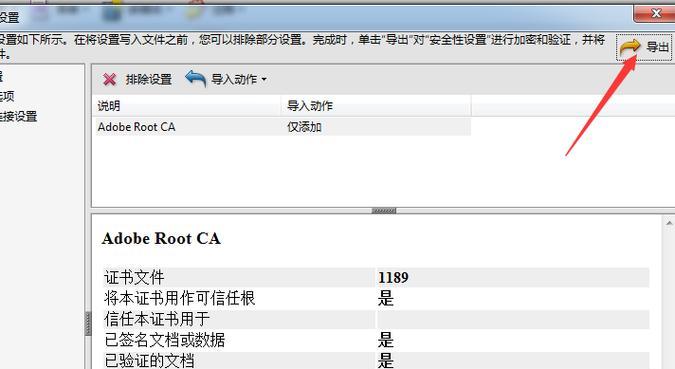Click the blue import action arrow icon
The height and width of the screenshot is (369, 675).
[195, 79]
